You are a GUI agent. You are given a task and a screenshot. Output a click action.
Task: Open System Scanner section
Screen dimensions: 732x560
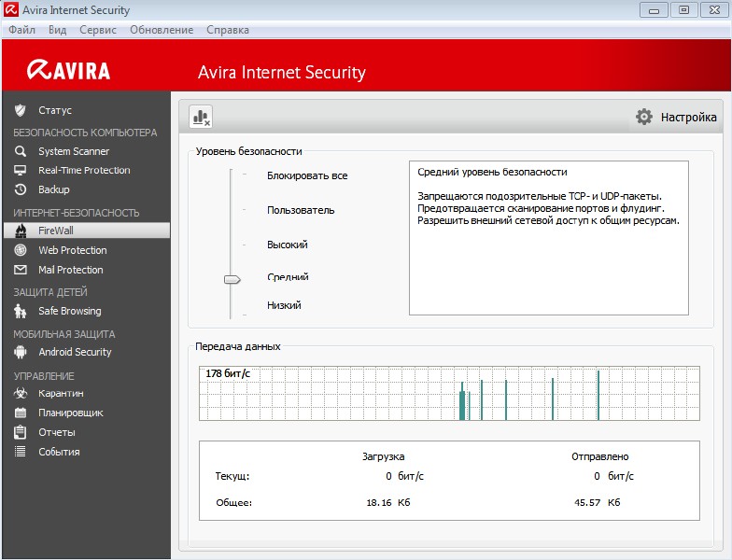click(74, 151)
